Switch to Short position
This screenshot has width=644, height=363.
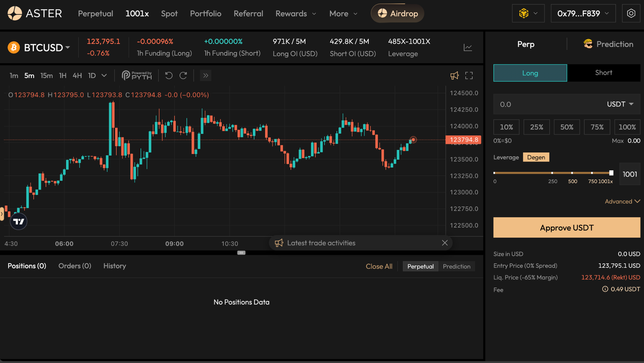tap(603, 73)
